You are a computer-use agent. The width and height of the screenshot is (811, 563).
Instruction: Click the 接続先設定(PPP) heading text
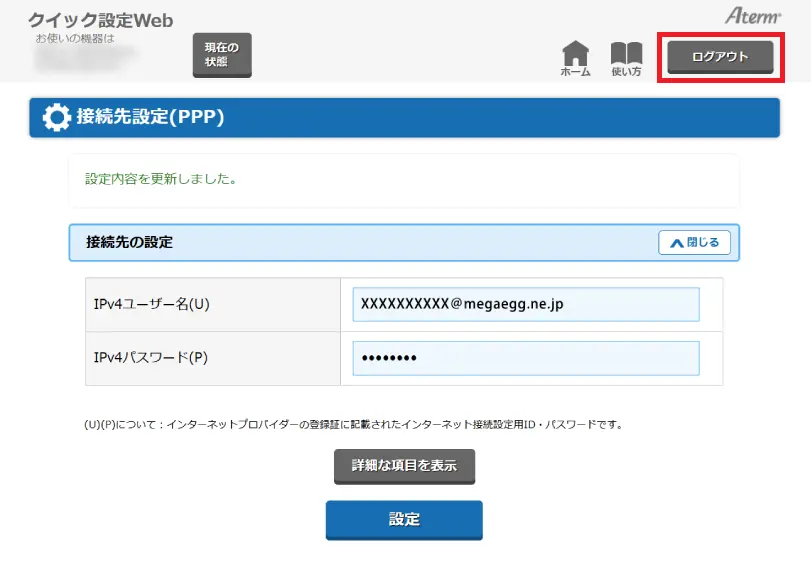pyautogui.click(x=150, y=117)
